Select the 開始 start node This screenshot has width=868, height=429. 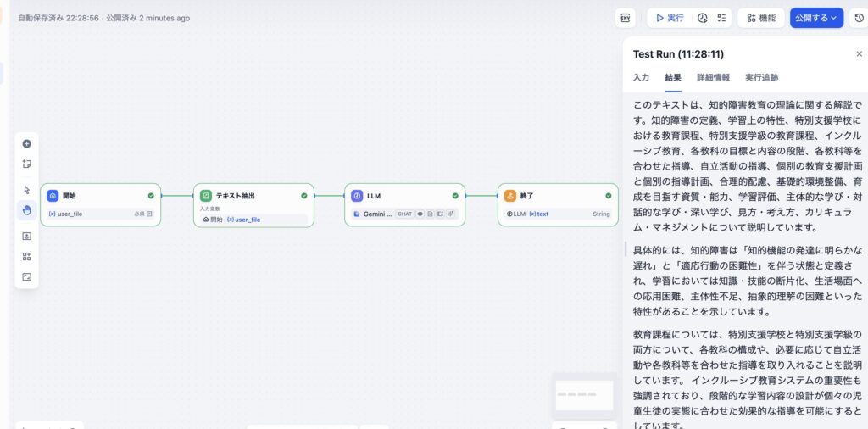(100, 205)
